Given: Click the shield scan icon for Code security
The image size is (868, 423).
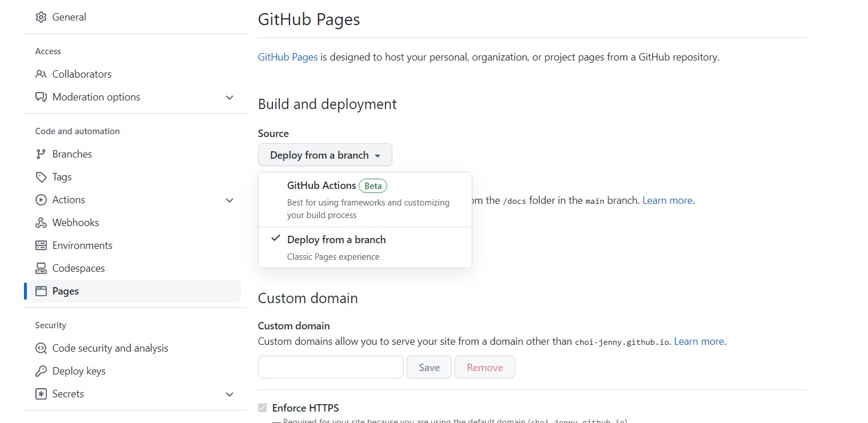Looking at the screenshot, I should pyautogui.click(x=41, y=348).
